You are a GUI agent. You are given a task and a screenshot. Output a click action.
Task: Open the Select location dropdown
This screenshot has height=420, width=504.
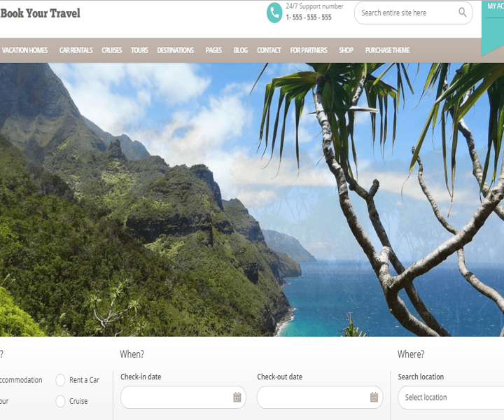click(451, 398)
